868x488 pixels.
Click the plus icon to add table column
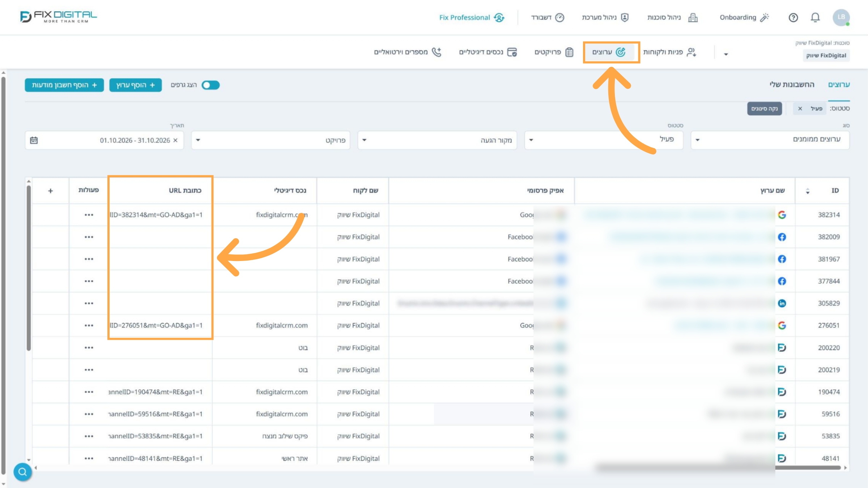[51, 191]
